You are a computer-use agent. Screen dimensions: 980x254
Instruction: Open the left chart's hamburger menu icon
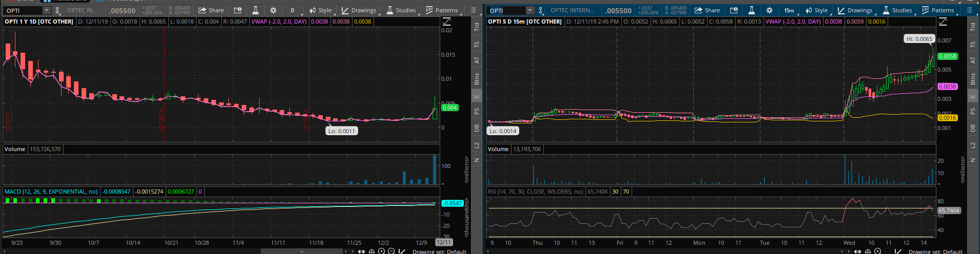click(473, 10)
